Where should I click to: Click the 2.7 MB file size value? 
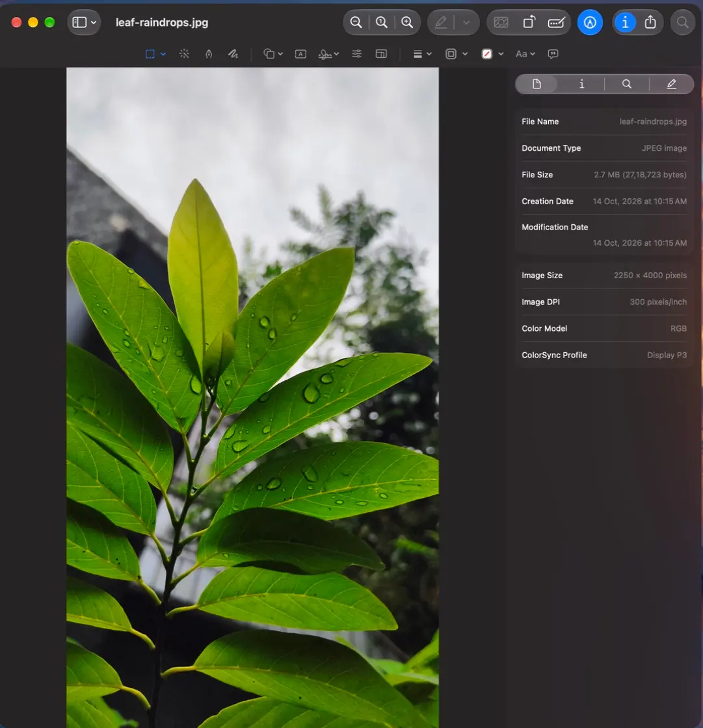(x=640, y=175)
